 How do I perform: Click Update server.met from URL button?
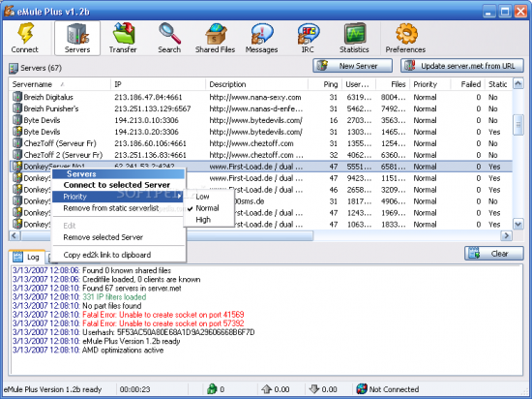click(x=462, y=66)
